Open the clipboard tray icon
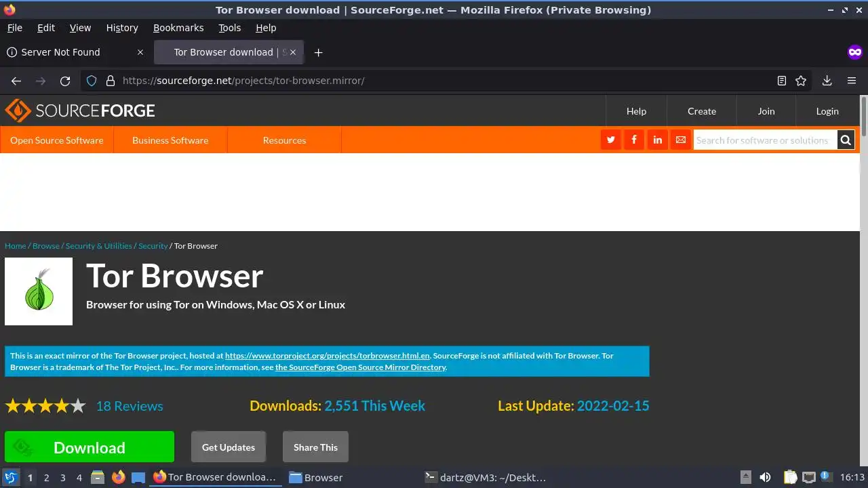This screenshot has height=488, width=868. pyautogui.click(x=791, y=477)
